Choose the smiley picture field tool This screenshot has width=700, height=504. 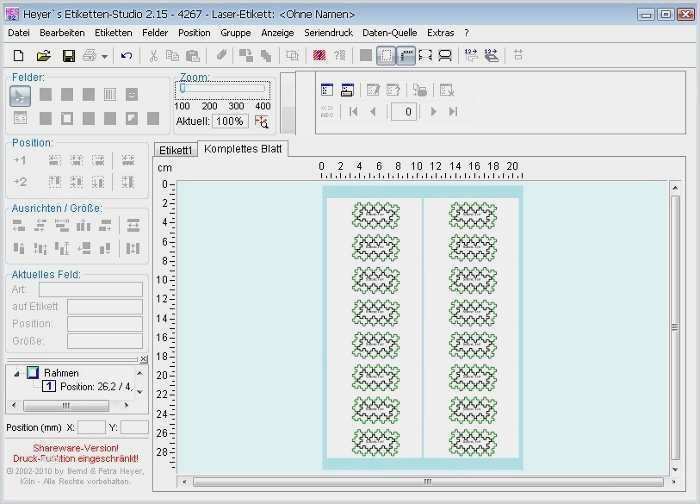(131, 95)
